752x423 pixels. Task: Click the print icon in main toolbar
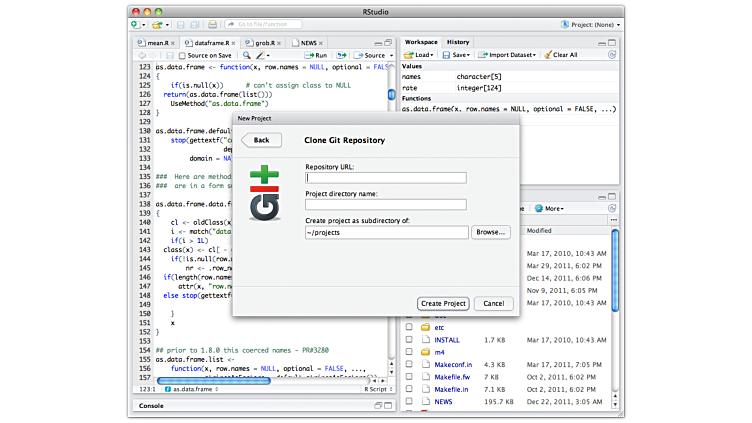pyautogui.click(x=211, y=23)
